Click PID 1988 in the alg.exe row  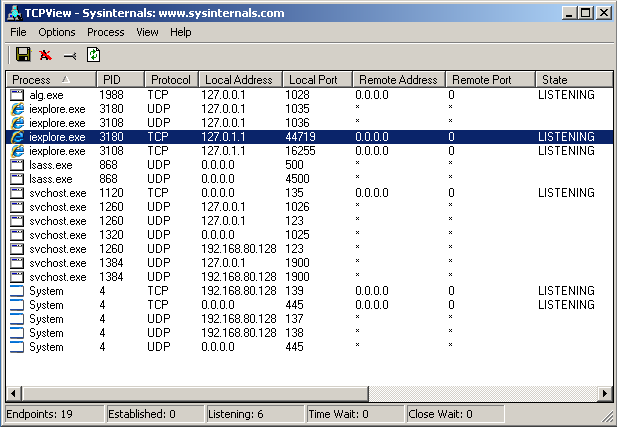(x=111, y=95)
